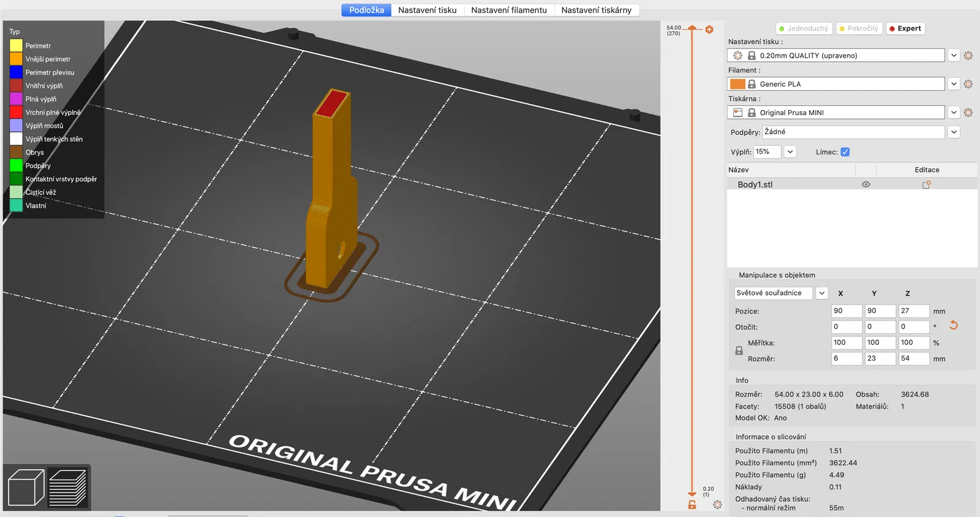Viewport: 980px width, 517px height.
Task: Open the layer slider settings cog
Action: pyautogui.click(x=717, y=505)
